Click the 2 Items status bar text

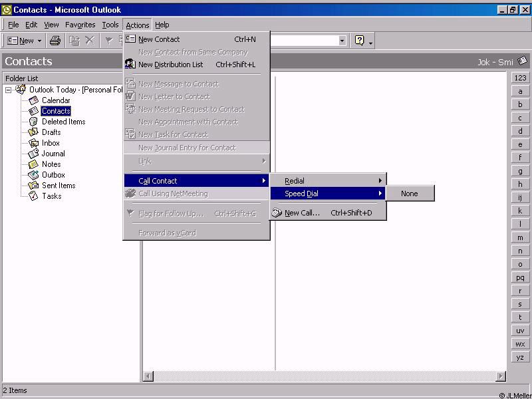pyautogui.click(x=15, y=390)
